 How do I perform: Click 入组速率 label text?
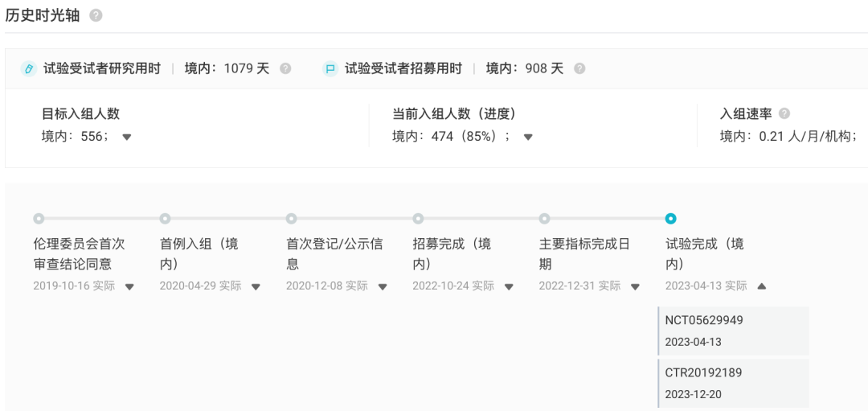(746, 114)
